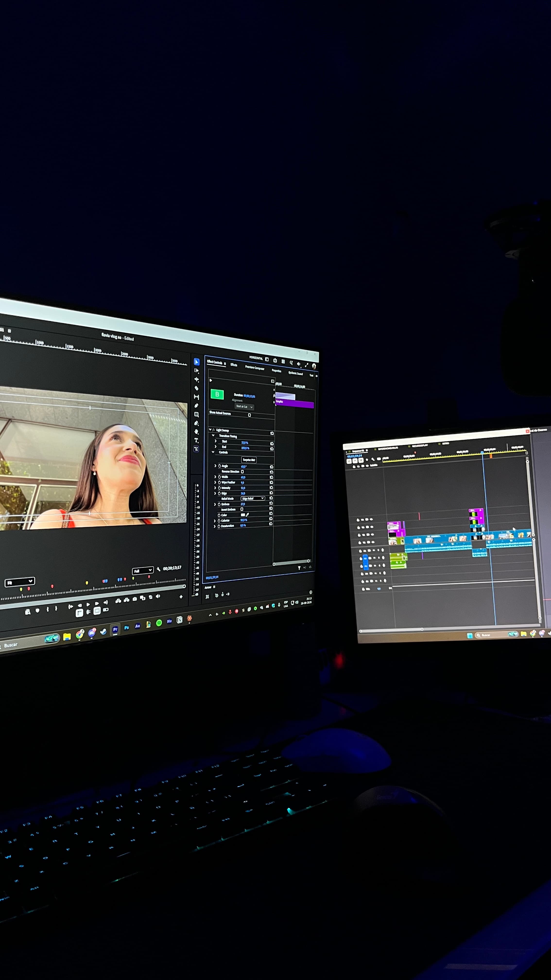Open Spotify from the taskbar
The width and height of the screenshot is (551, 980).
point(159,623)
